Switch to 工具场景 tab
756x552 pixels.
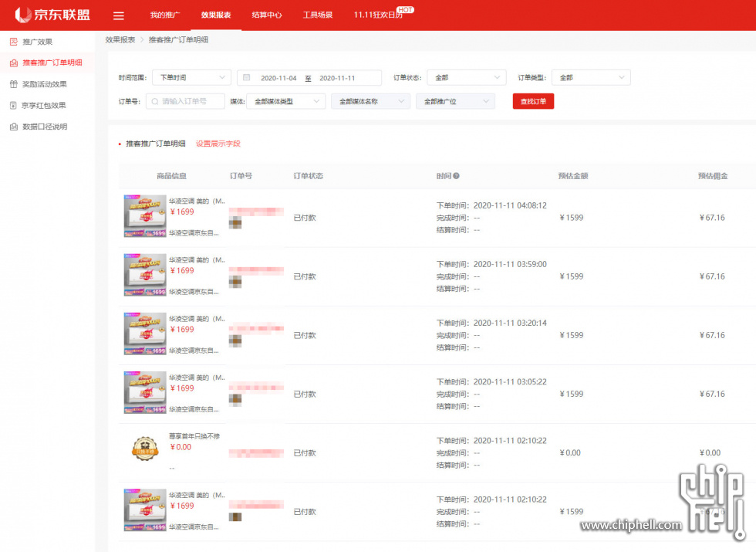[x=318, y=15]
